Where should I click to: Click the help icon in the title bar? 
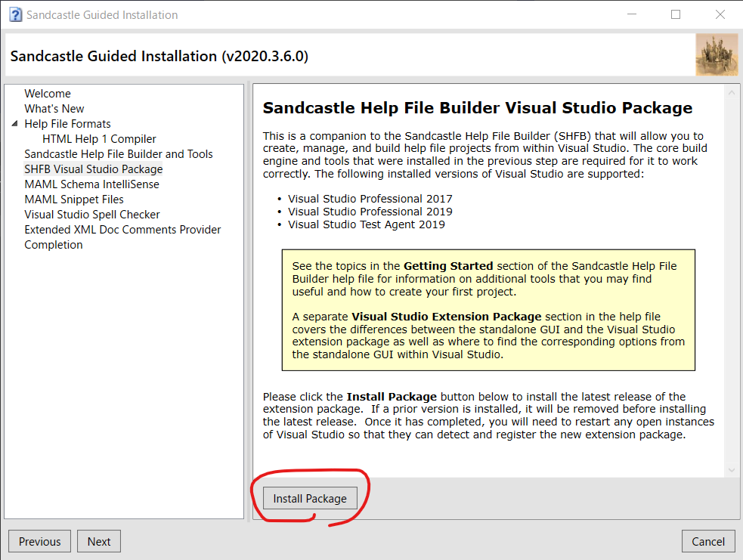[x=15, y=14]
